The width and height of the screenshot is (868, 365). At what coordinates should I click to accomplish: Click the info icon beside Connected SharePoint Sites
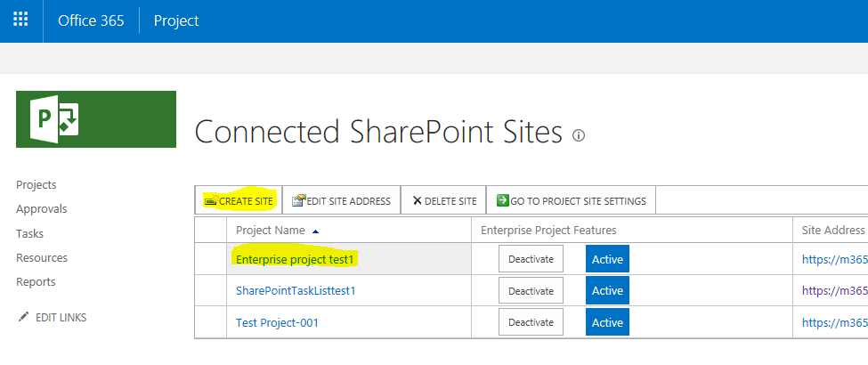tap(579, 135)
